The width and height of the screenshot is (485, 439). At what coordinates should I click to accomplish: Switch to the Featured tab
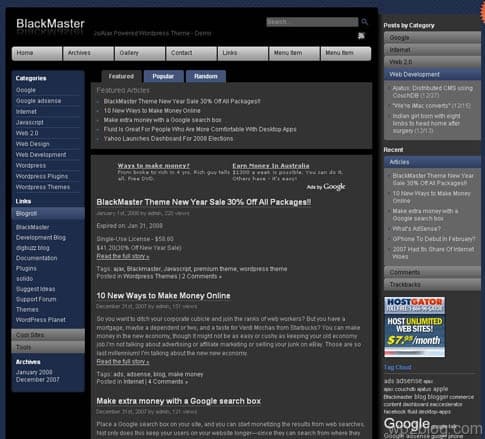(x=121, y=76)
